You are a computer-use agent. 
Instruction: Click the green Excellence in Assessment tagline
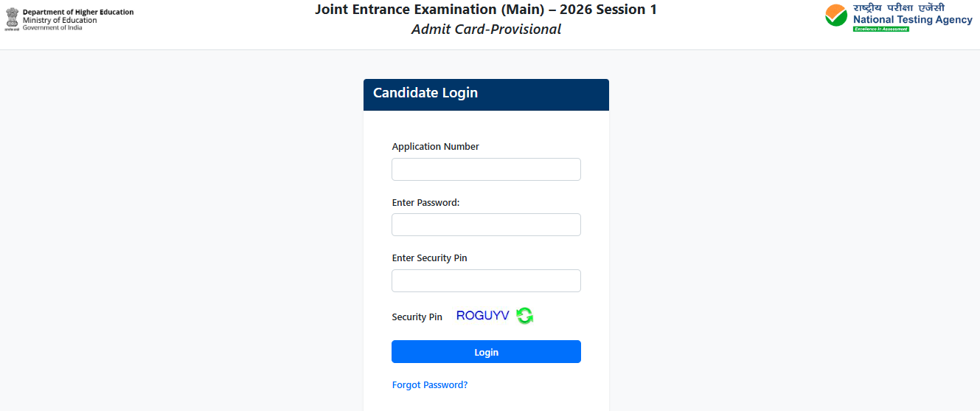pos(881,29)
